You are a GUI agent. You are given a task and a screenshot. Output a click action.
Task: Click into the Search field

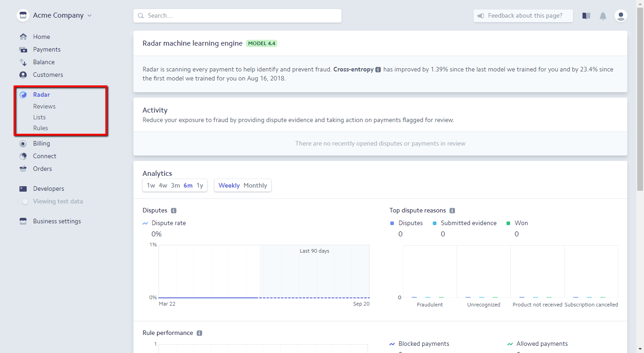click(237, 15)
